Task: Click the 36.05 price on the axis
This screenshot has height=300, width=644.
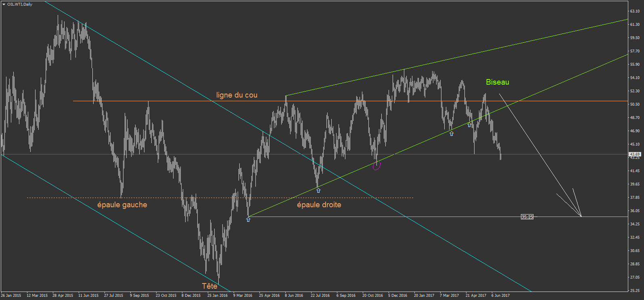Action: coord(635,211)
